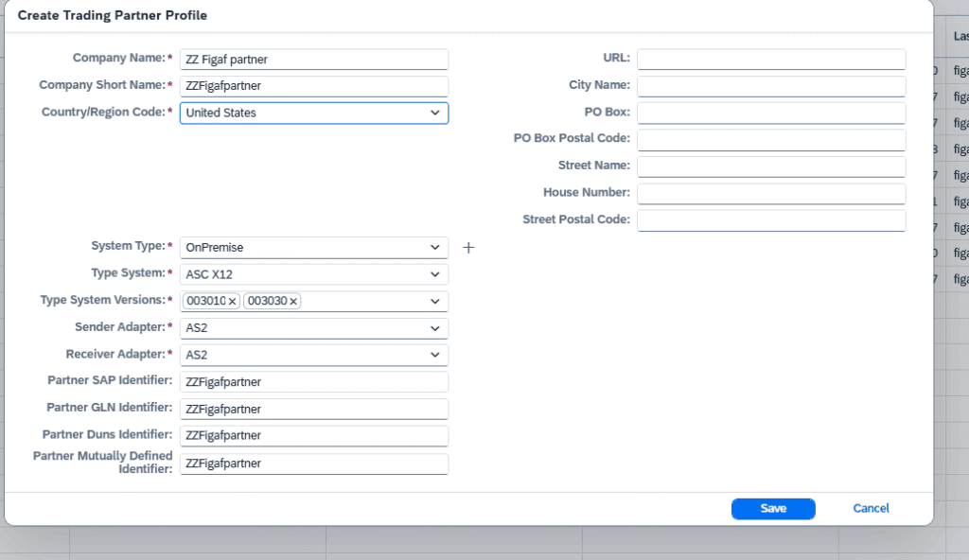The height and width of the screenshot is (560, 969).
Task: Click the Street Name field
Action: point(771,166)
